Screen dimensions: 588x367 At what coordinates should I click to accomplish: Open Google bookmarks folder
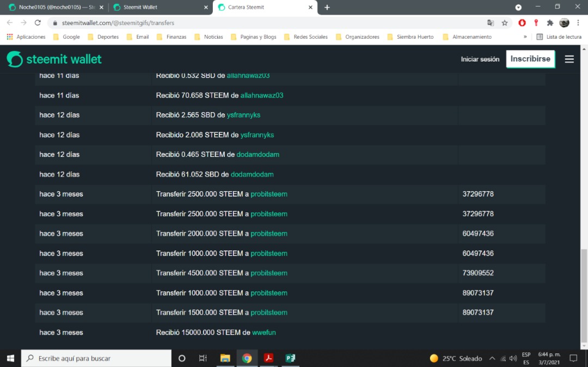tap(67, 36)
